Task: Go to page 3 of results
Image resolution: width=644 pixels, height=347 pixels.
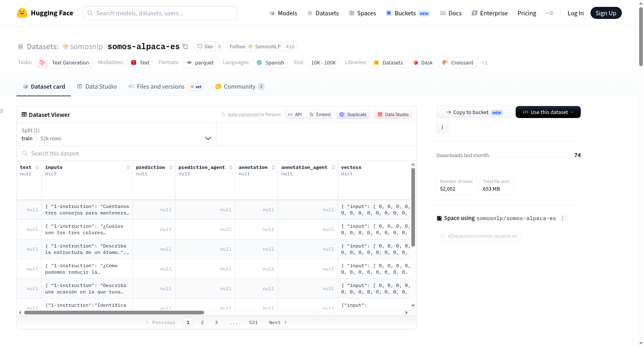Action: tap(216, 322)
